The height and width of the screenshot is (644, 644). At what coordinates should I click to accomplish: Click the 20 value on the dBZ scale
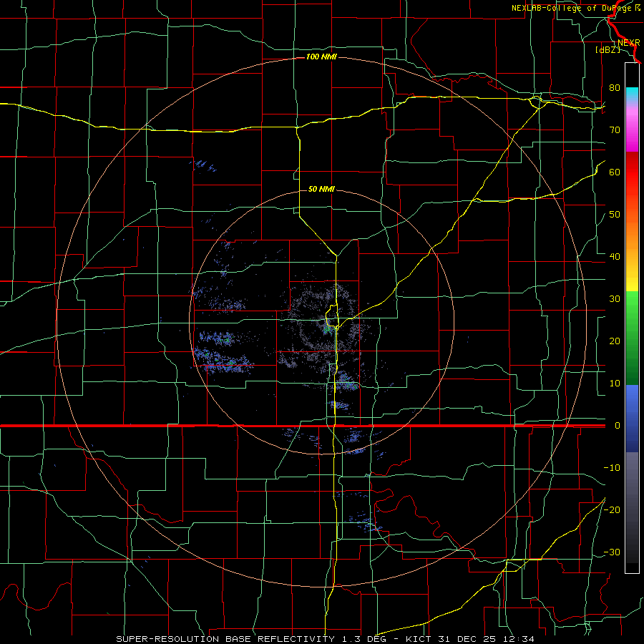click(615, 341)
